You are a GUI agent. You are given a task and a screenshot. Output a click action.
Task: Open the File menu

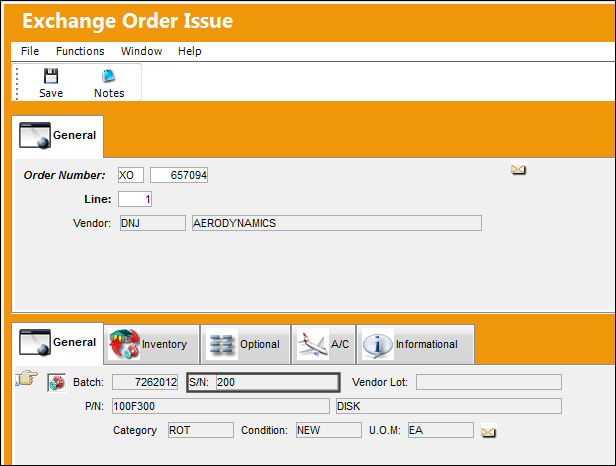(30, 51)
